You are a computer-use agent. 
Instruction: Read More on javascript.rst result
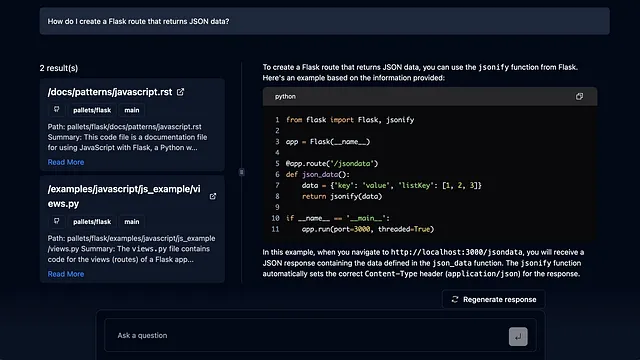click(x=66, y=162)
